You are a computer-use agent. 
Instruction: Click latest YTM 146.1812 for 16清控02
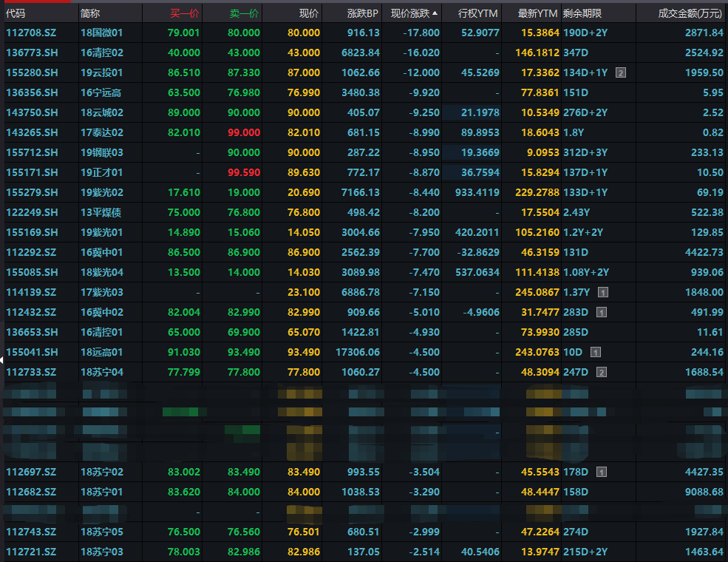[537, 53]
